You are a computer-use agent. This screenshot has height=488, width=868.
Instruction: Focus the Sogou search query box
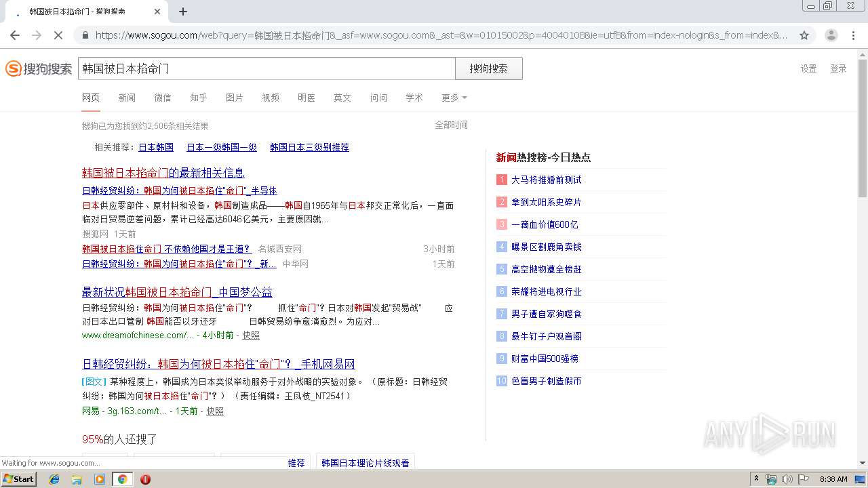(267, 68)
